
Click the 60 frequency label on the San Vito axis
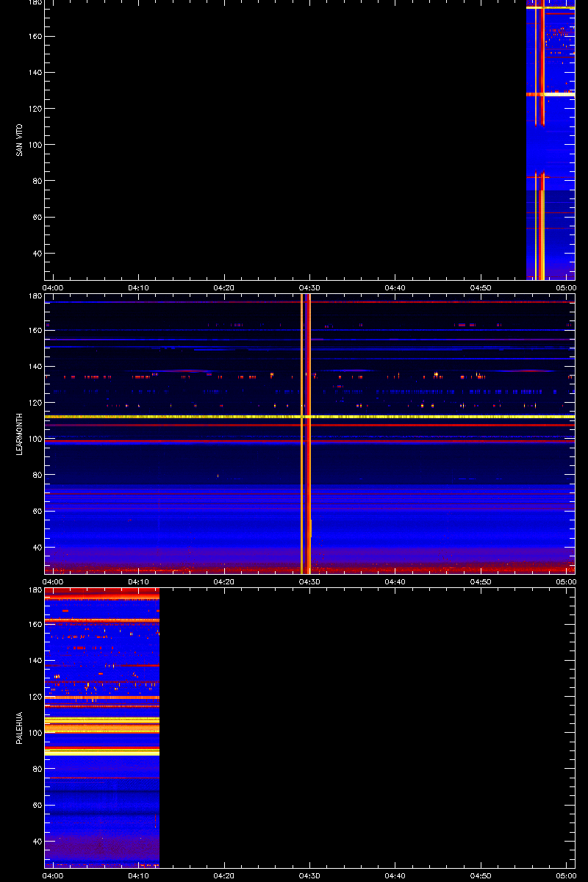coord(37,217)
